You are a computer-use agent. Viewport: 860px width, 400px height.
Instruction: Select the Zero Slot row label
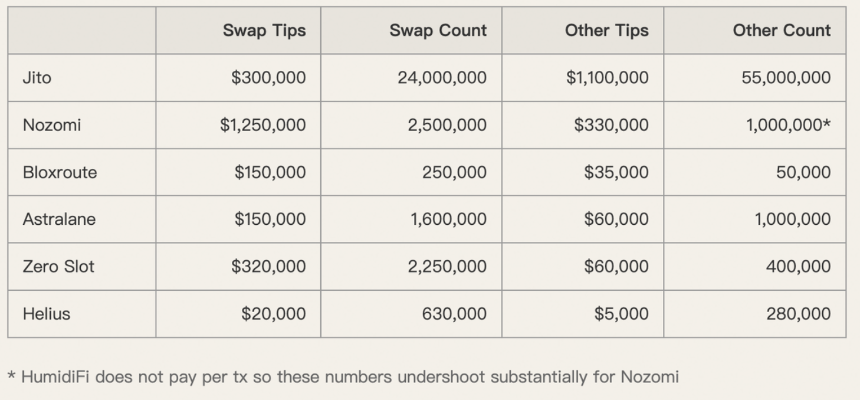click(x=58, y=266)
